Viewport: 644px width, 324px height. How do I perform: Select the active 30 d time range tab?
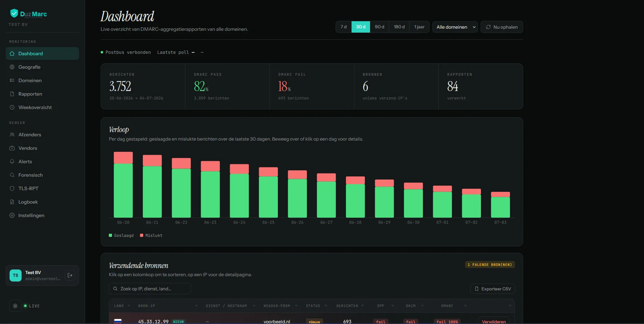(x=361, y=27)
